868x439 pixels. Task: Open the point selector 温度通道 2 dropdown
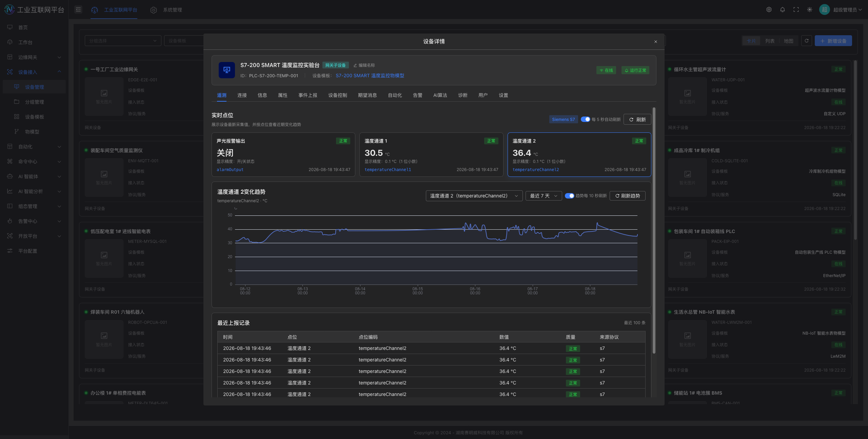tap(474, 196)
